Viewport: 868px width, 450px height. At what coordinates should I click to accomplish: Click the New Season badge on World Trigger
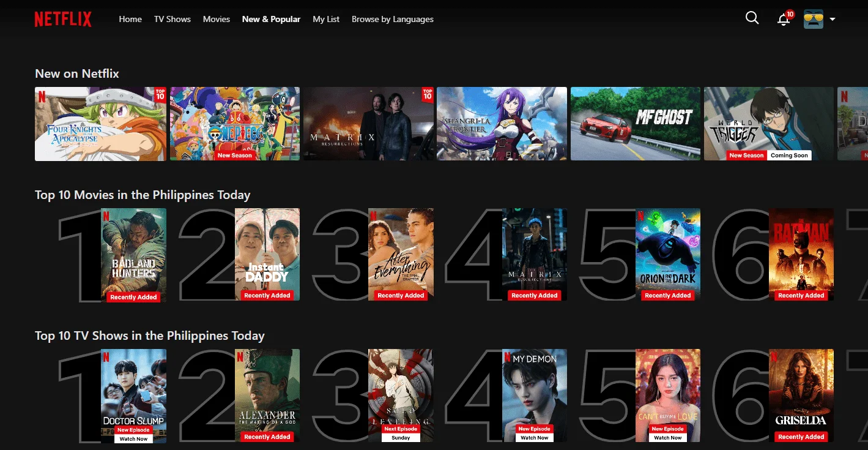pos(746,156)
